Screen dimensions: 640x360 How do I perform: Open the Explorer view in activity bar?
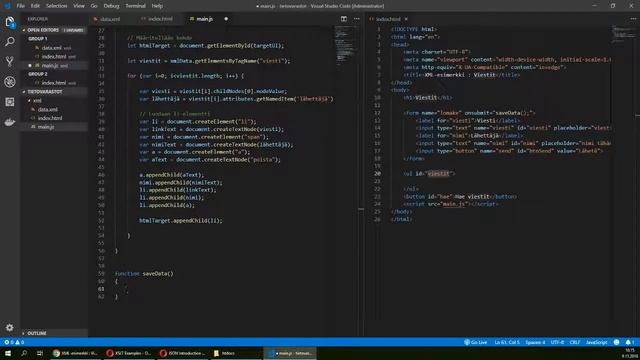[10, 22]
